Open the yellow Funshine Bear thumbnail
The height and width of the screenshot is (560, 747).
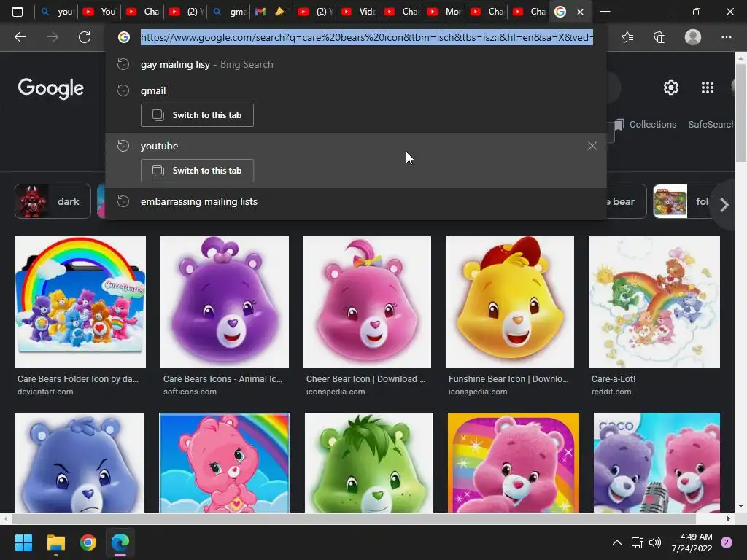(510, 302)
